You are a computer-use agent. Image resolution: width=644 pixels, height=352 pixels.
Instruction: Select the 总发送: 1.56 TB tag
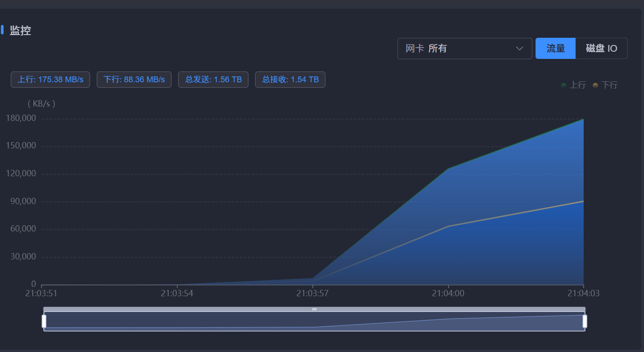click(x=213, y=80)
